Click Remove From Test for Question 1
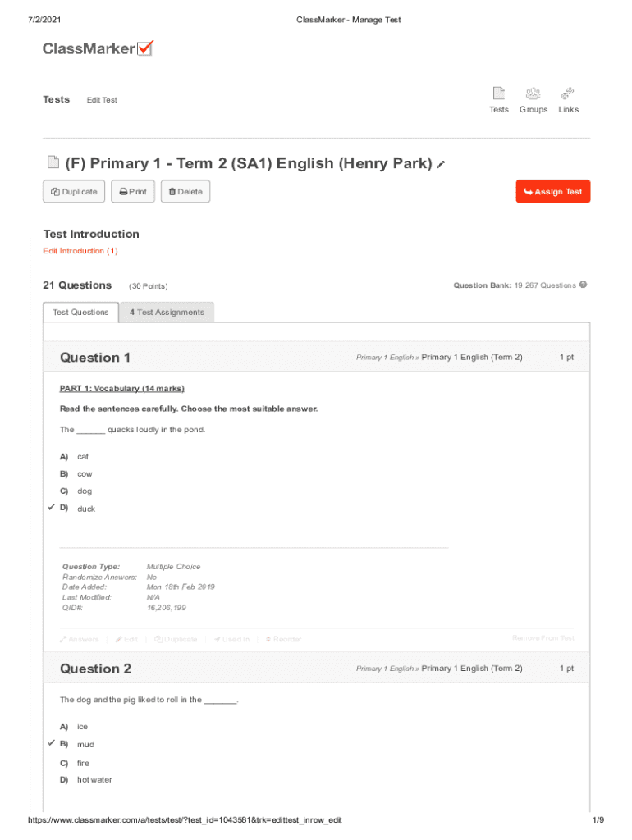Image resolution: width=632 pixels, height=840 pixels. (x=543, y=638)
